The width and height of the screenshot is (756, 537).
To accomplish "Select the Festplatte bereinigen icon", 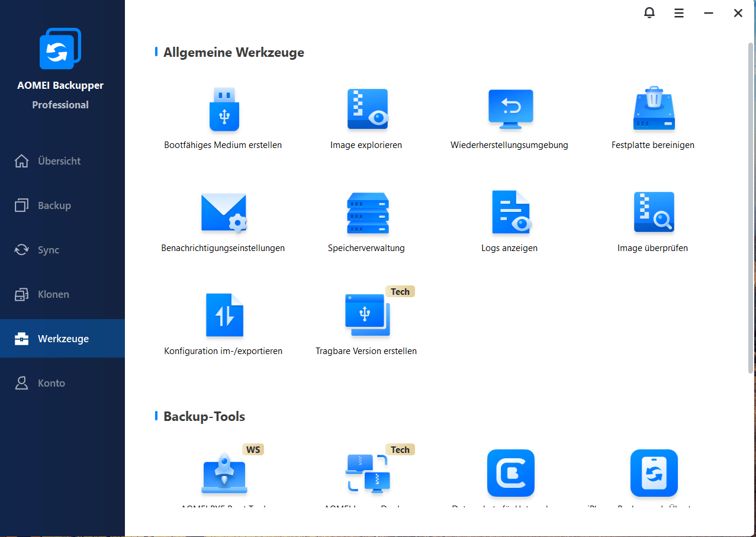I will pyautogui.click(x=654, y=110).
